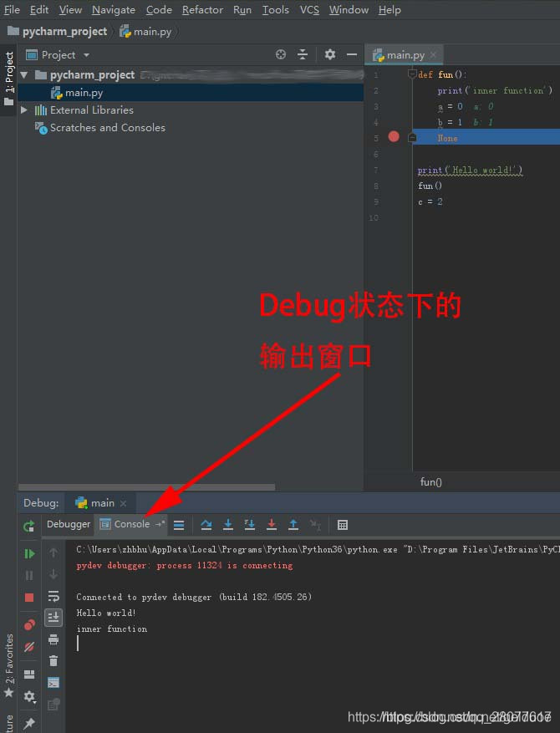The height and width of the screenshot is (733, 560).
Task: Click the down stack trace arrow
Action: click(53, 574)
